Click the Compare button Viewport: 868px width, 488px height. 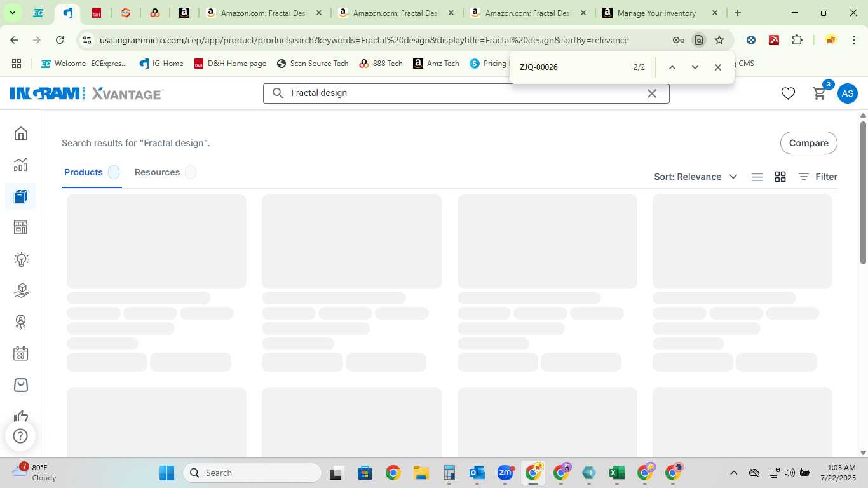tap(808, 143)
